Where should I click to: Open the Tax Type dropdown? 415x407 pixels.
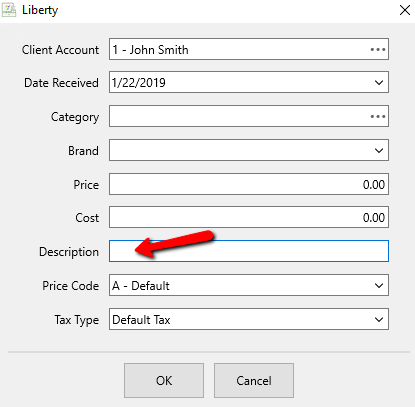click(x=379, y=319)
